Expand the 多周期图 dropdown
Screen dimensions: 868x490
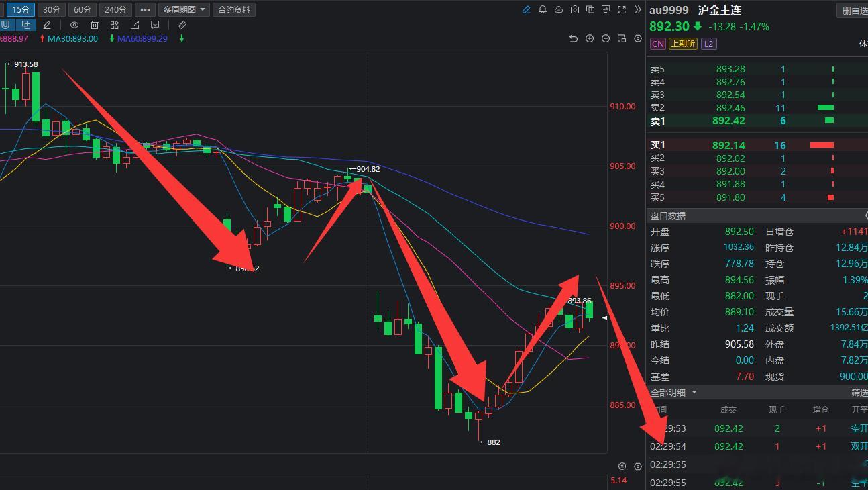coord(184,10)
